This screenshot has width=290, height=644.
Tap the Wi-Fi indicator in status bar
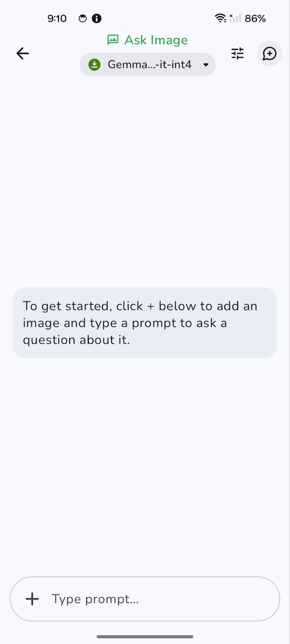(220, 18)
